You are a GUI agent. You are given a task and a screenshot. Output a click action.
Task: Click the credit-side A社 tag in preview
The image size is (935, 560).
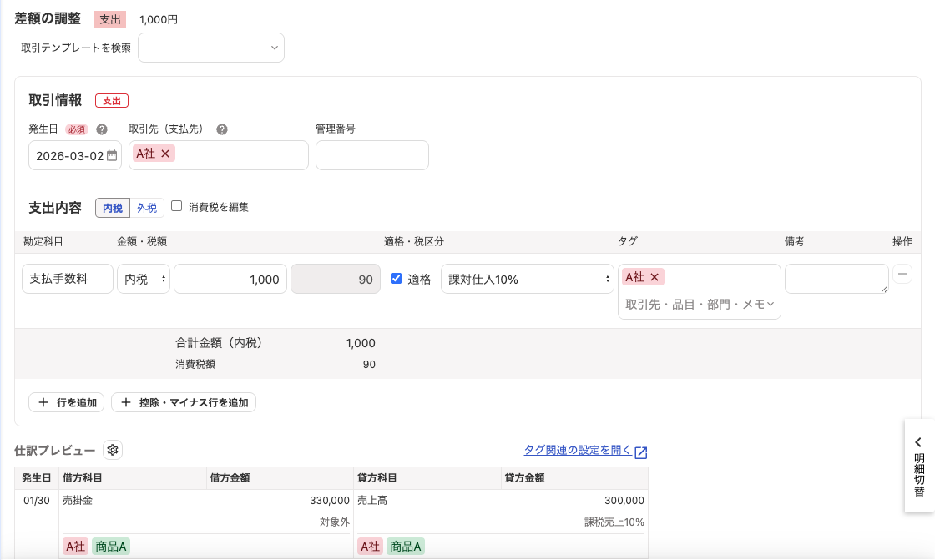point(371,547)
